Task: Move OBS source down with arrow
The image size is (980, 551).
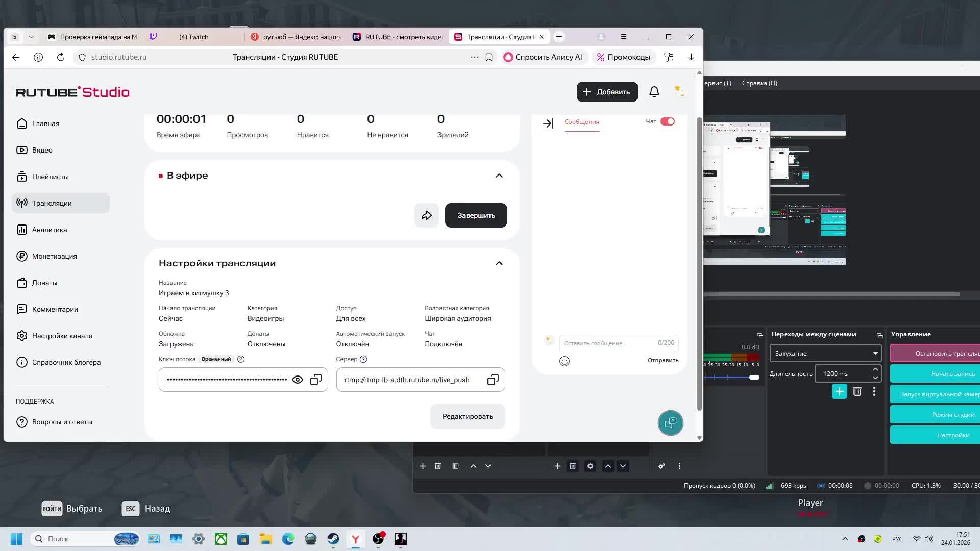Action: (623, 466)
